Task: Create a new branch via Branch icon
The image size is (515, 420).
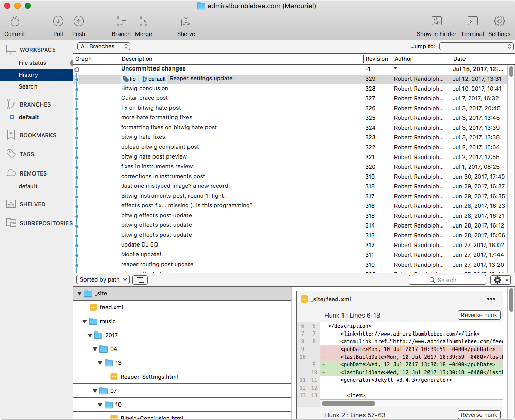Action: pyautogui.click(x=121, y=22)
